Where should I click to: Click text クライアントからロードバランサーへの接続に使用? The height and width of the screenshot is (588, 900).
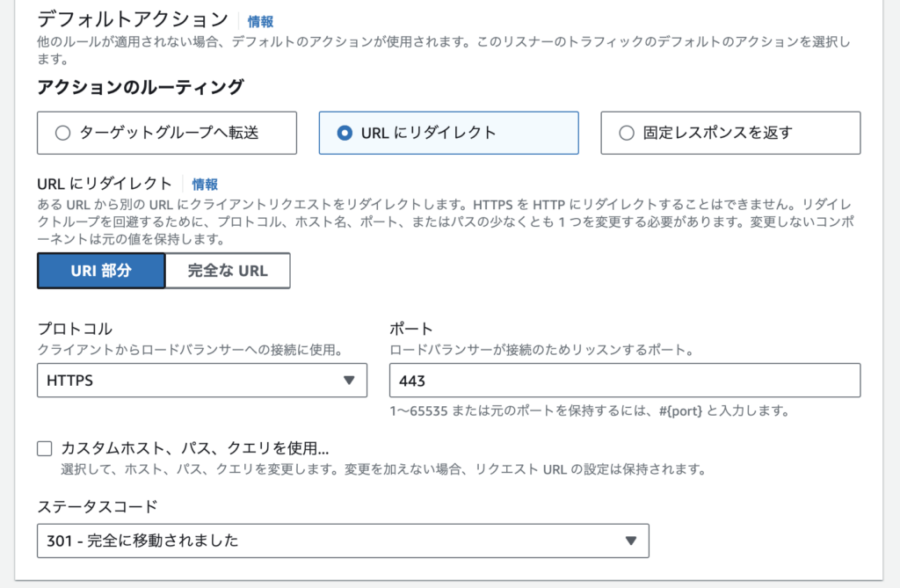point(190,350)
